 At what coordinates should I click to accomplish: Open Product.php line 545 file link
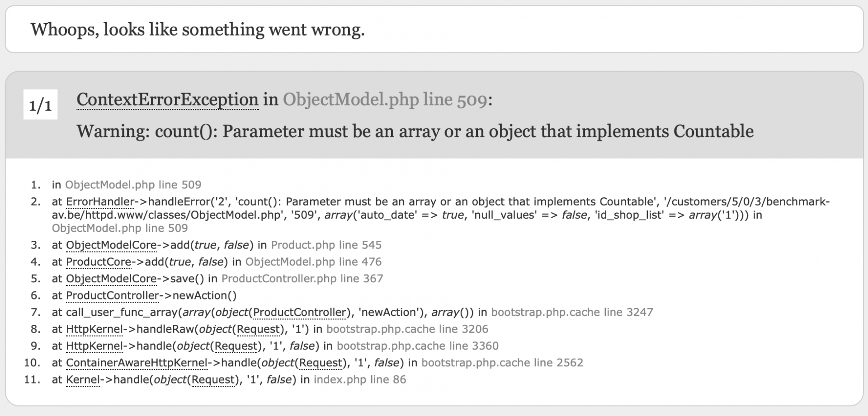click(x=326, y=245)
